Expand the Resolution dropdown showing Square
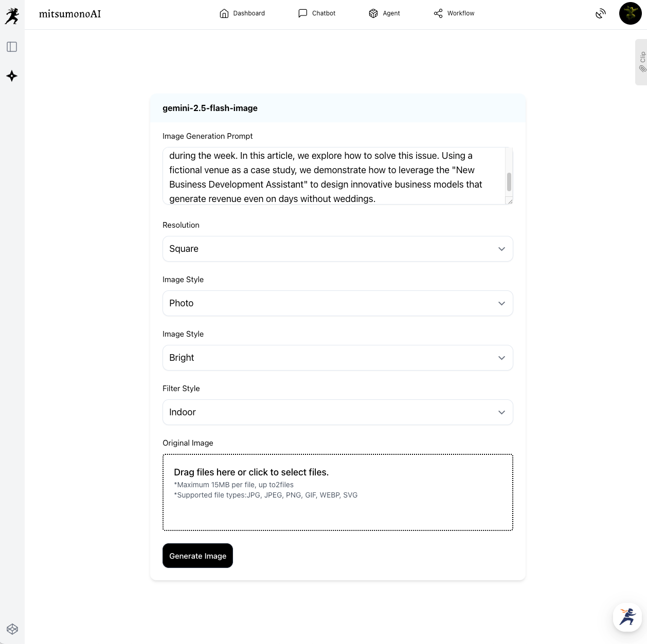 pos(337,249)
